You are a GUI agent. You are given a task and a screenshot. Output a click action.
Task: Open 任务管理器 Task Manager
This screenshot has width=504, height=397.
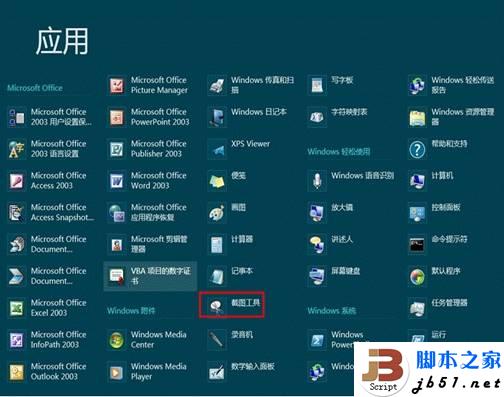[x=417, y=308]
